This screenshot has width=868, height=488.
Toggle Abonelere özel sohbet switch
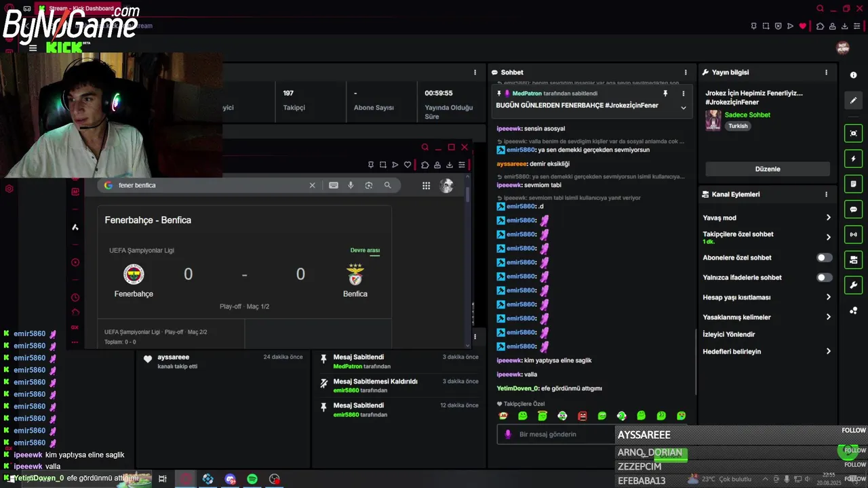pyautogui.click(x=824, y=258)
